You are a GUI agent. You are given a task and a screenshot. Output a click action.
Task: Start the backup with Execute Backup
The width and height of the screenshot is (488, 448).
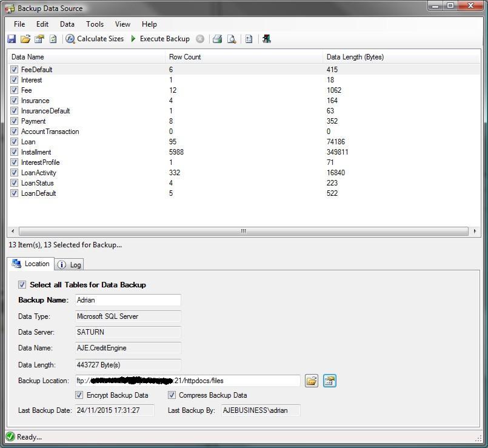tap(159, 39)
